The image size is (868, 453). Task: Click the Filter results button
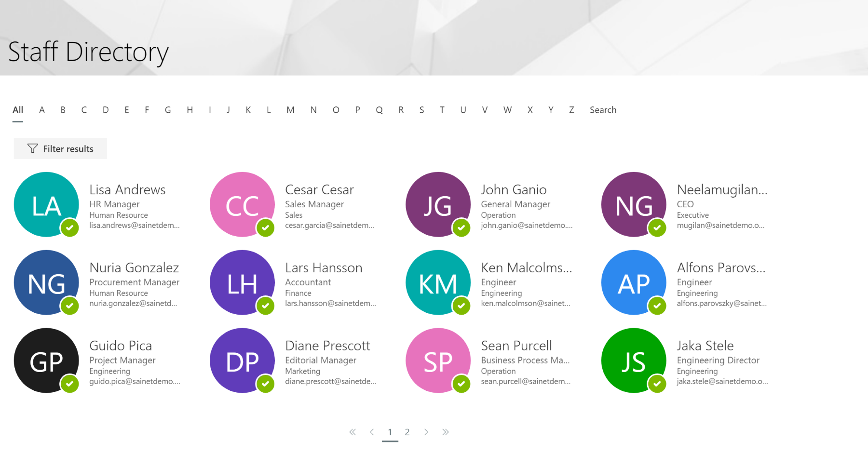click(x=60, y=148)
